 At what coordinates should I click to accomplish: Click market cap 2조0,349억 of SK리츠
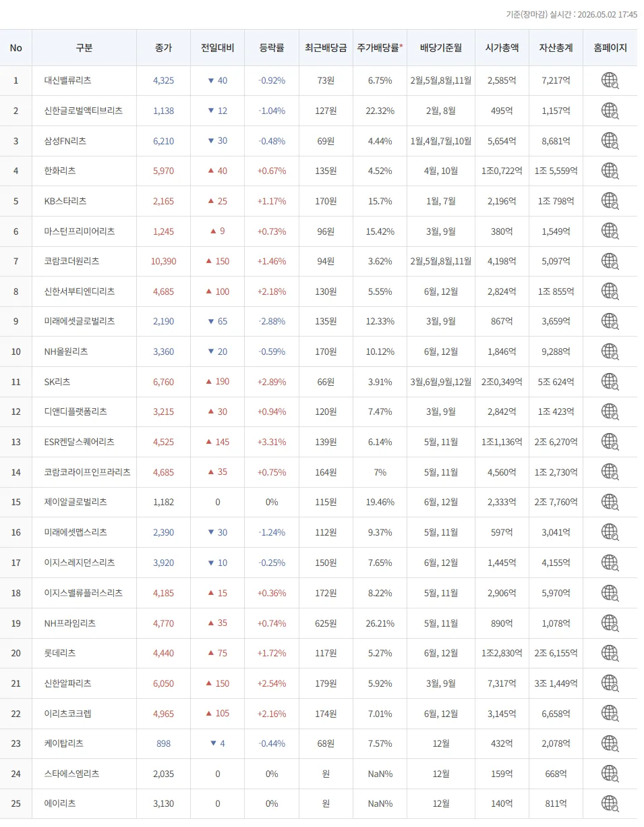(502, 382)
